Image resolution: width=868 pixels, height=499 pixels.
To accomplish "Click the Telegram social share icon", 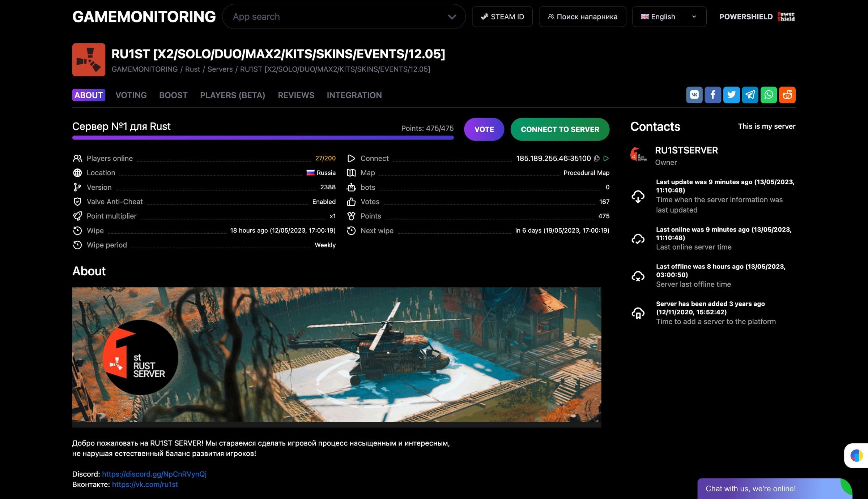I will coord(750,94).
